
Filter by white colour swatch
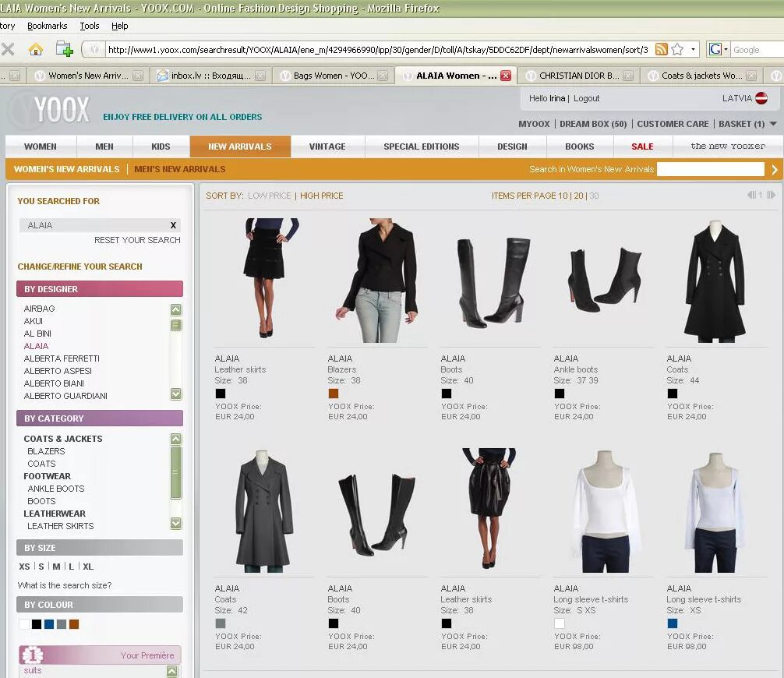point(24,624)
